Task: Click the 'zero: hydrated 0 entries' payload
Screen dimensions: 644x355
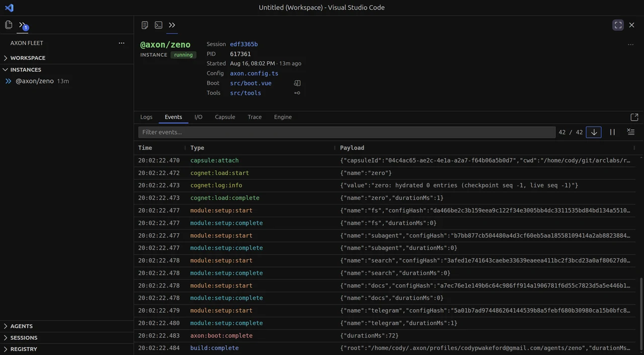Action: click(459, 186)
